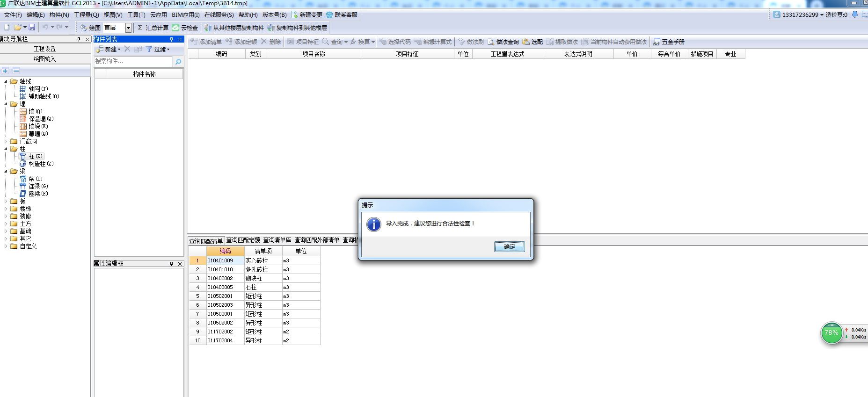Click 做法查询 toolbar button
The height and width of the screenshot is (397, 868).
click(x=503, y=42)
